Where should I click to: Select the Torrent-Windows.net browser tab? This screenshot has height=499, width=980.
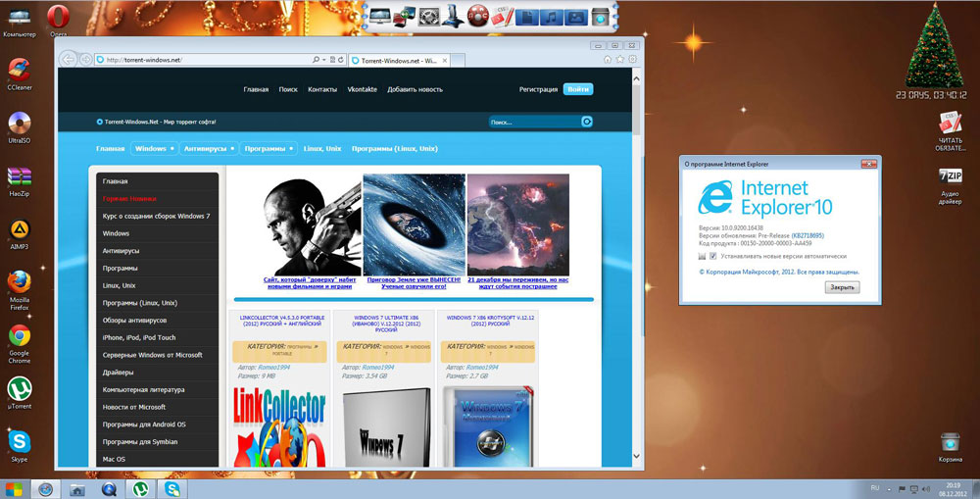(397, 60)
